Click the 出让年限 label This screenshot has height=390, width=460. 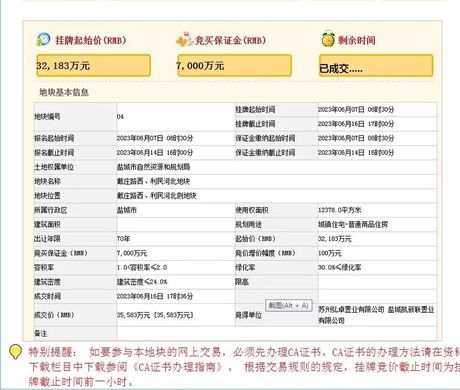tap(47, 239)
